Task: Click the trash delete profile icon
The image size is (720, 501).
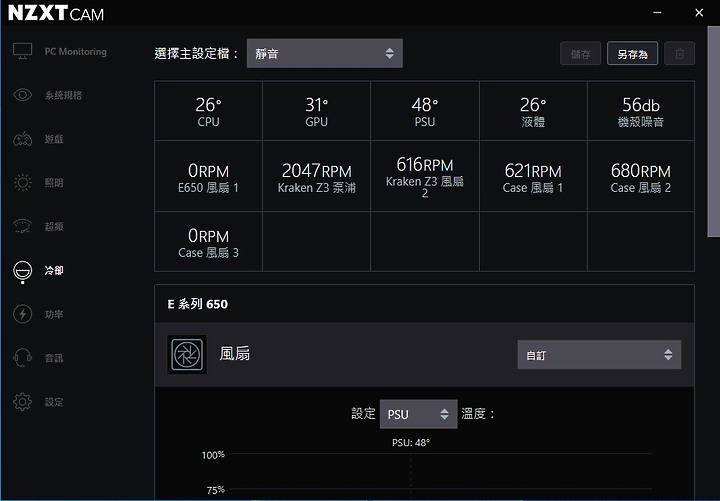Action: click(x=680, y=54)
